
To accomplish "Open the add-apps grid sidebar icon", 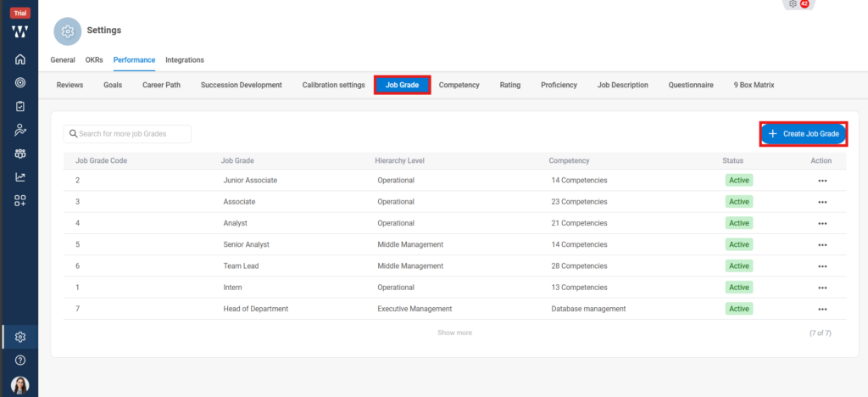I will (x=20, y=201).
